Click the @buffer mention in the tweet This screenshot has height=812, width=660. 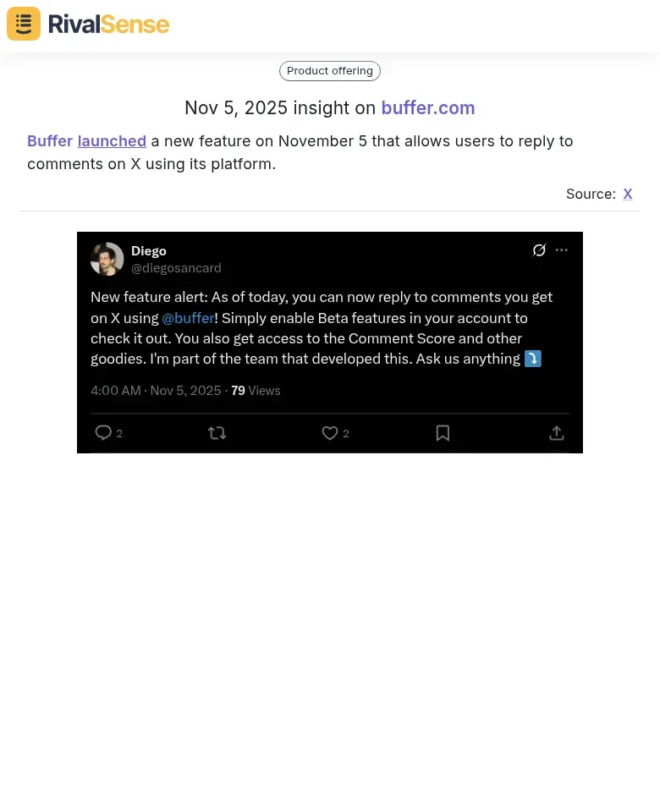[188, 317]
